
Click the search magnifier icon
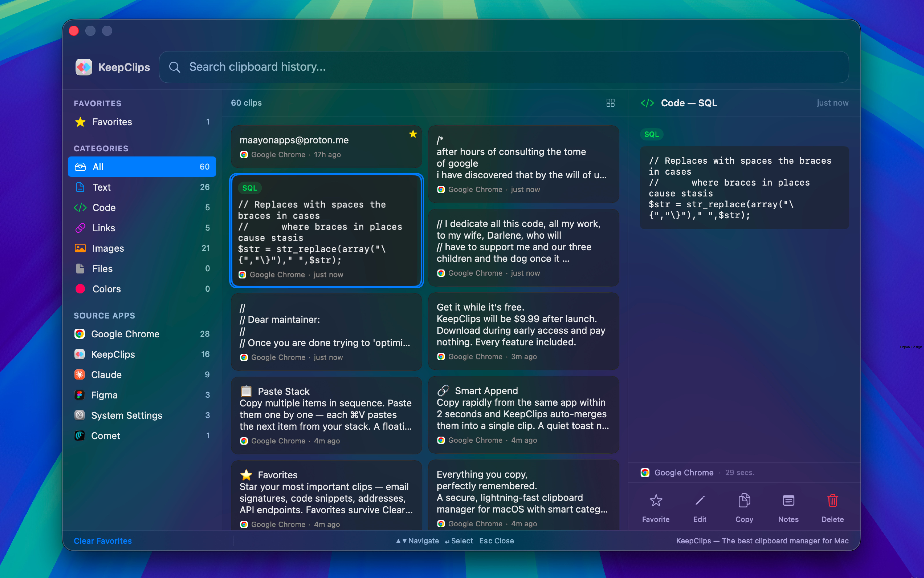tap(175, 67)
